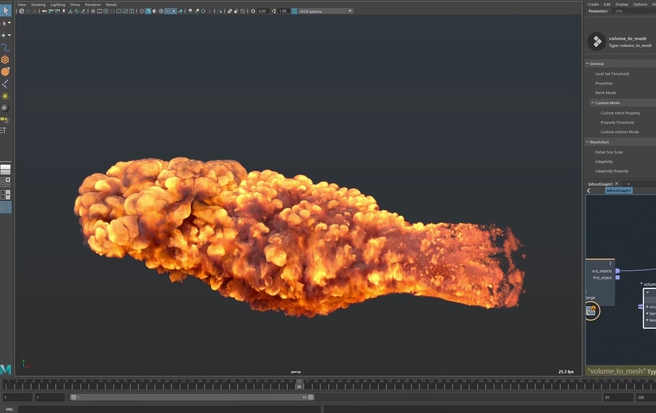Click the exposure value field
Image resolution: width=656 pixels, height=413 pixels.
pos(263,11)
